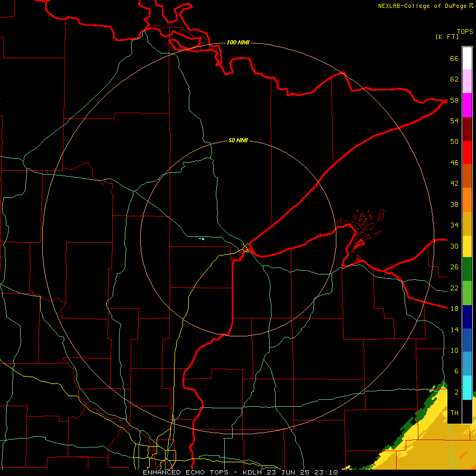
Task: Click the 34 legend value
Action: coord(454,225)
